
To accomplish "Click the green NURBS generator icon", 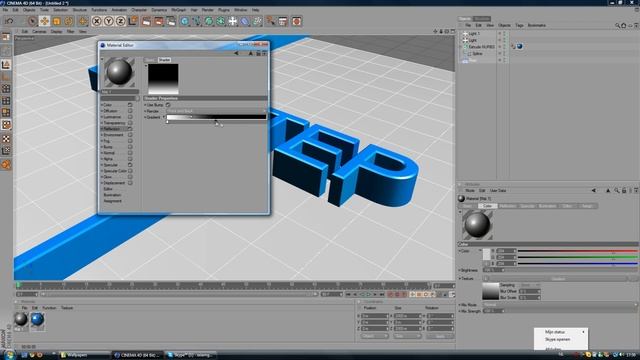I will click(x=209, y=21).
